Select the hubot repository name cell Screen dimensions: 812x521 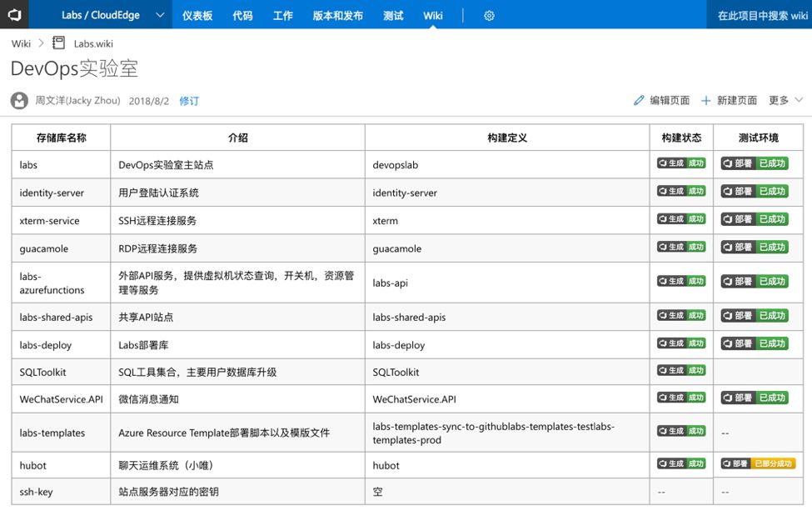61,465
